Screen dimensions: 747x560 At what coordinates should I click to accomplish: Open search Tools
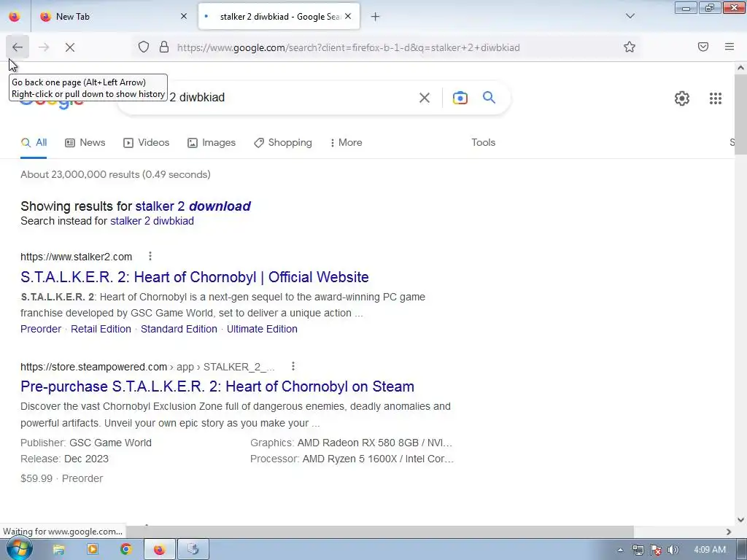pyautogui.click(x=483, y=142)
